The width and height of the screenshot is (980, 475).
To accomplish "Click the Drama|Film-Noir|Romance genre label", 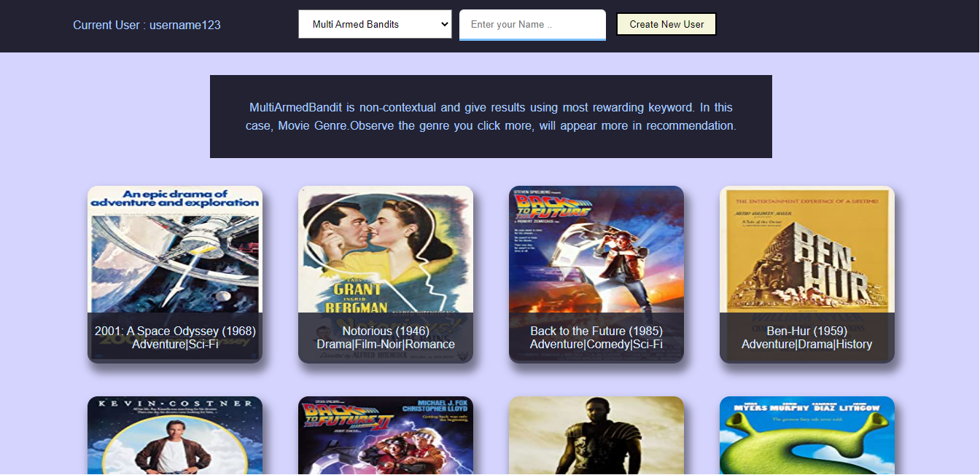I will pos(386,345).
